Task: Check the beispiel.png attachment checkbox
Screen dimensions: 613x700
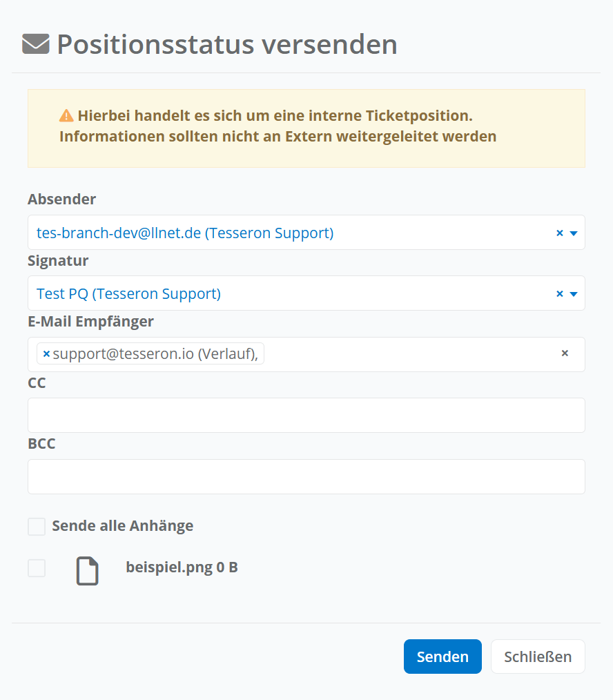Action: point(37,568)
